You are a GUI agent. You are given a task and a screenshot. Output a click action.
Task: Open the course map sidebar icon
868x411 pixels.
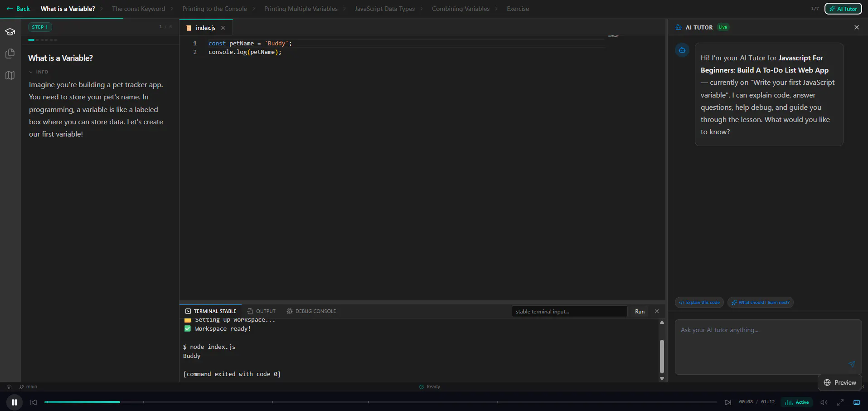click(x=10, y=75)
